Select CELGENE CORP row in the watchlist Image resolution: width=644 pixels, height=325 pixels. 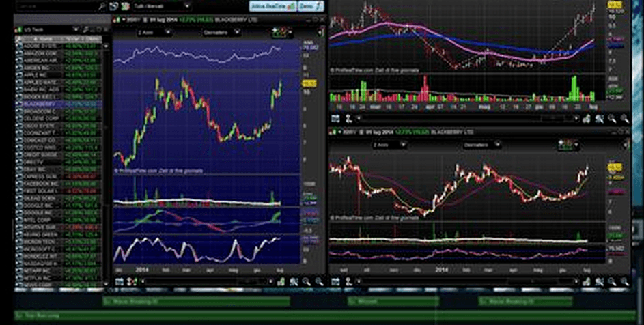point(59,118)
